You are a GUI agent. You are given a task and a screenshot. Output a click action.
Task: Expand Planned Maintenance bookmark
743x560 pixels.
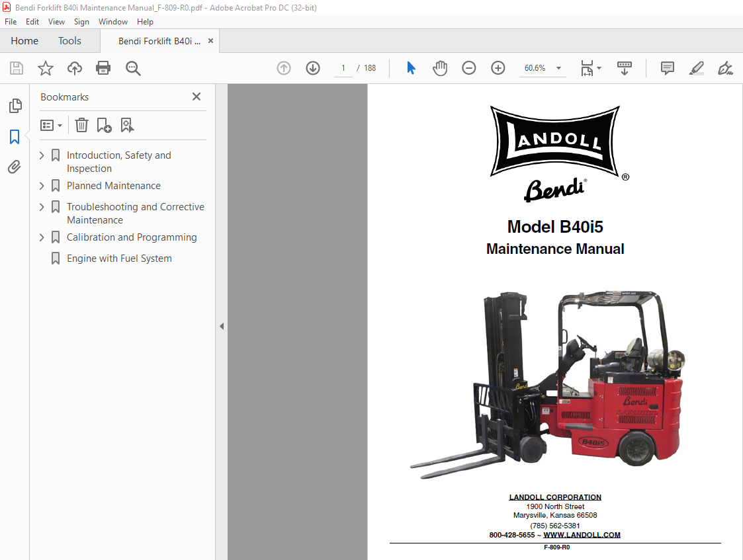point(42,186)
